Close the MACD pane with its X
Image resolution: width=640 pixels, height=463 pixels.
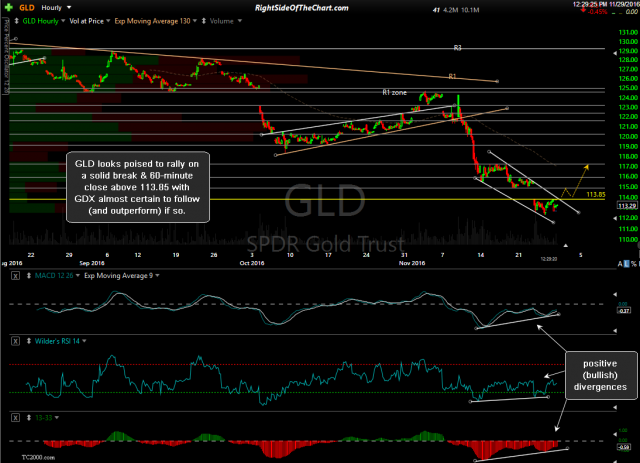tap(15, 276)
